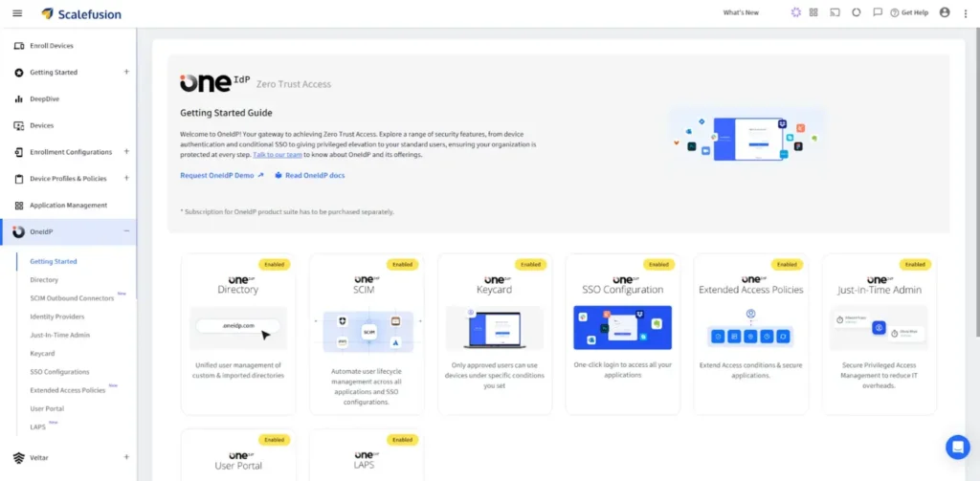Click the purple sparkle icon in header
This screenshot has height=481, width=980.
pyautogui.click(x=795, y=12)
